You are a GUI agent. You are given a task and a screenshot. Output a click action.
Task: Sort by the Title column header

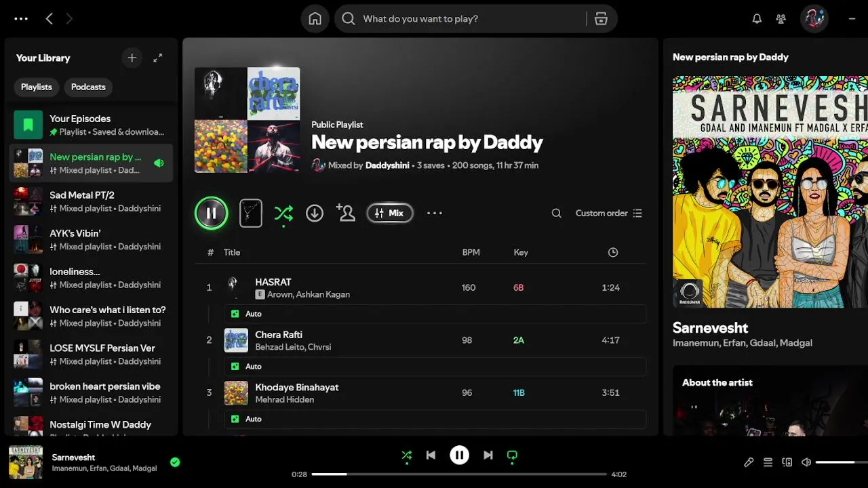click(232, 252)
